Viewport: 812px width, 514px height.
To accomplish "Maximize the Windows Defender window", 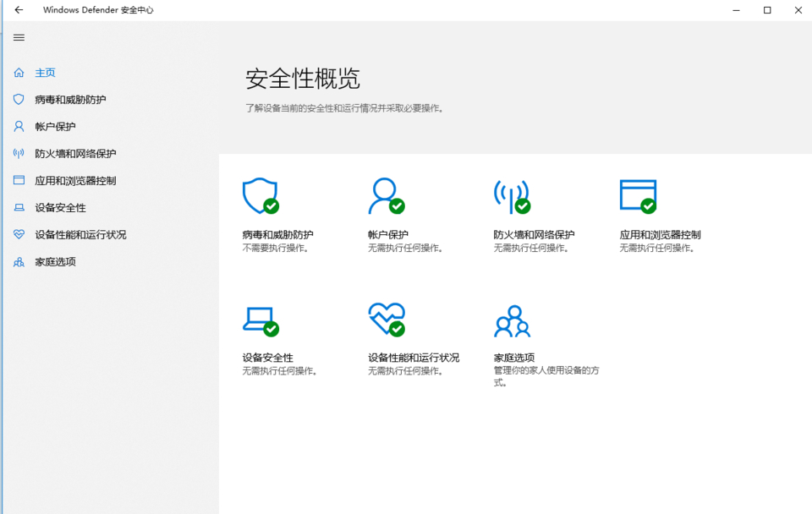I will click(767, 10).
